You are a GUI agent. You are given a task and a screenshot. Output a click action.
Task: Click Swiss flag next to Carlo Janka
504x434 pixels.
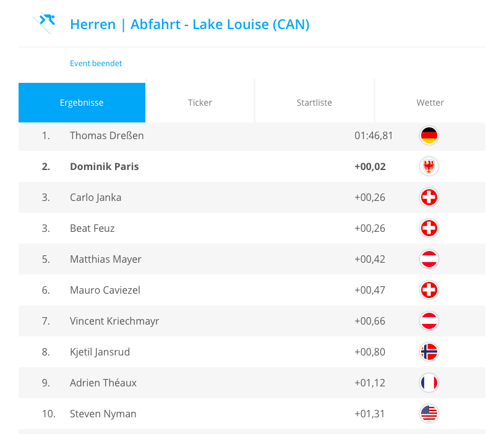point(429,197)
